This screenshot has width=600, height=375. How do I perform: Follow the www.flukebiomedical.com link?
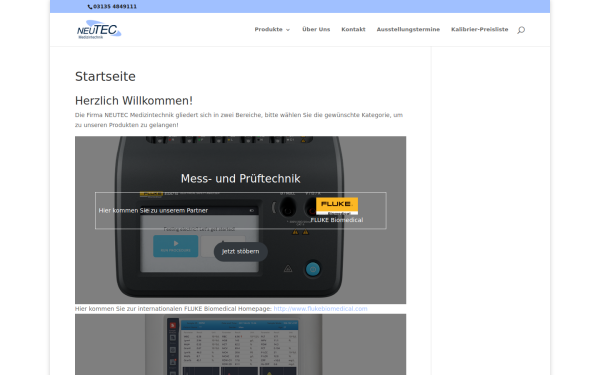click(x=320, y=309)
